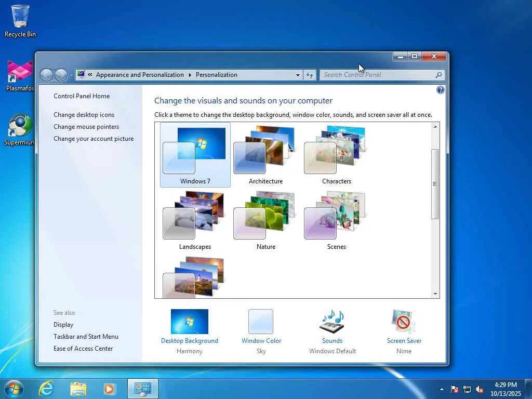Open Windows Media Player from taskbar

[x=110, y=389]
